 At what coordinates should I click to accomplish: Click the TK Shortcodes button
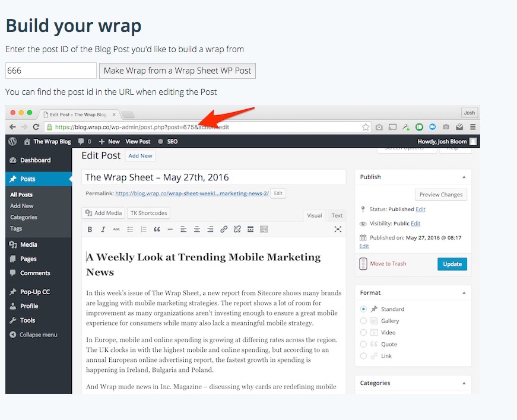pos(149,213)
